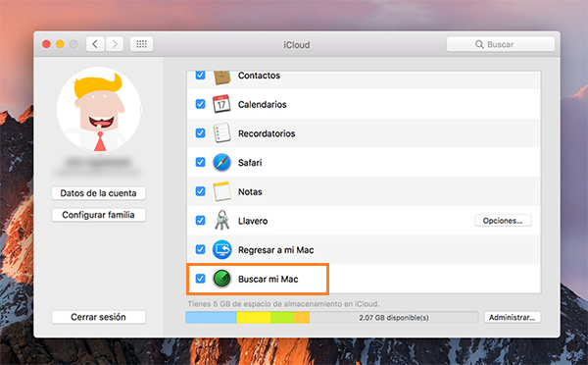The width and height of the screenshot is (588, 365).
Task: Click the Calendarios calendar icon
Action: (221, 104)
